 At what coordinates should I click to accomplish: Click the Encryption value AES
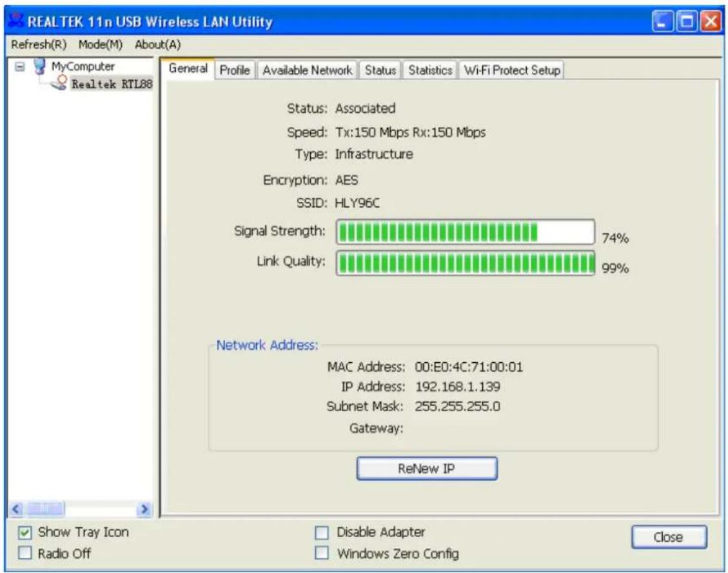coord(346,180)
